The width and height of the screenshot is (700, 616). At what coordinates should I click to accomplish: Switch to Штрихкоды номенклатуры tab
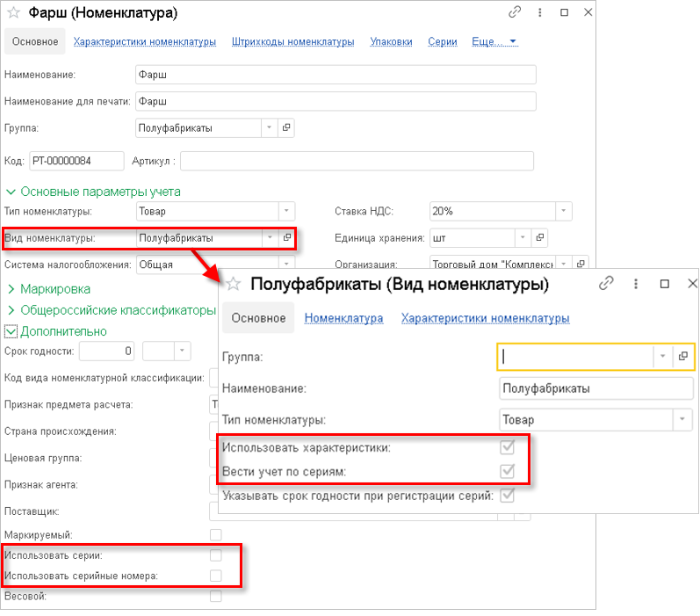(292, 41)
